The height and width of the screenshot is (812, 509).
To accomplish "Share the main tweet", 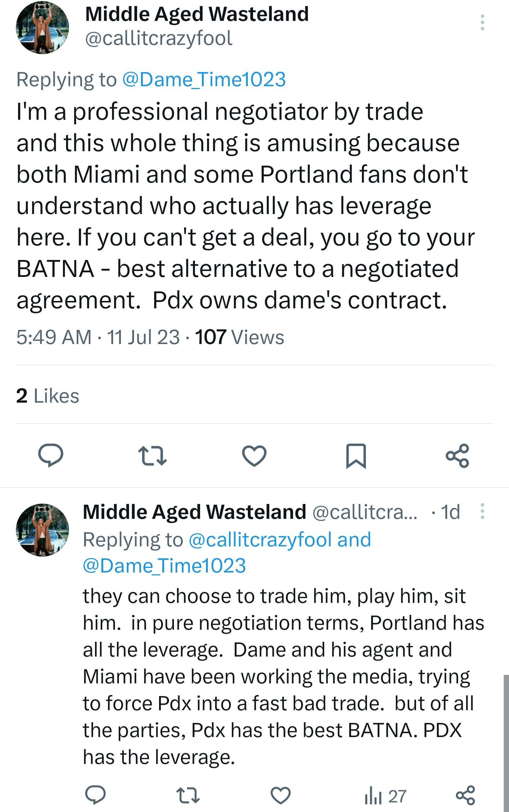I will pos(457,456).
